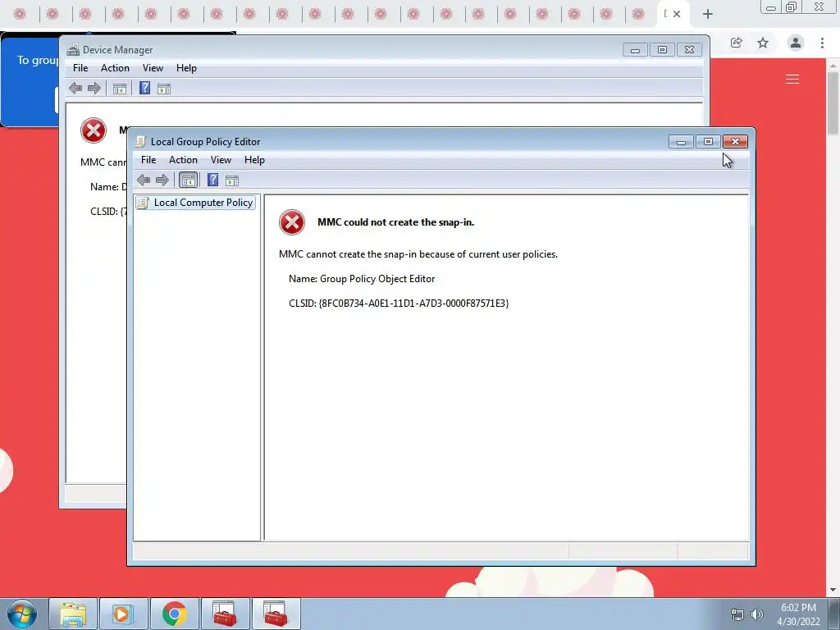Screen dimensions: 840x630
Task: Open the Windows Start button
Action: pyautogui.click(x=21, y=614)
